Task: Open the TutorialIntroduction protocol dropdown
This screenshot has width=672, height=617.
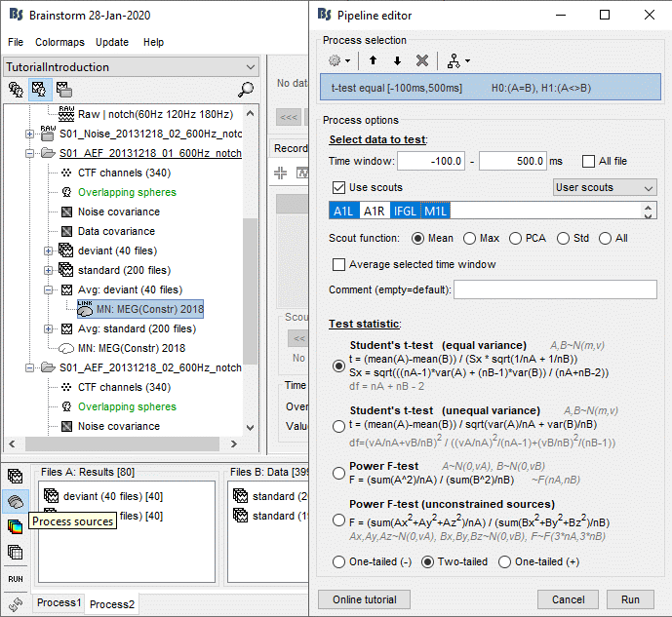Action: pos(130,66)
